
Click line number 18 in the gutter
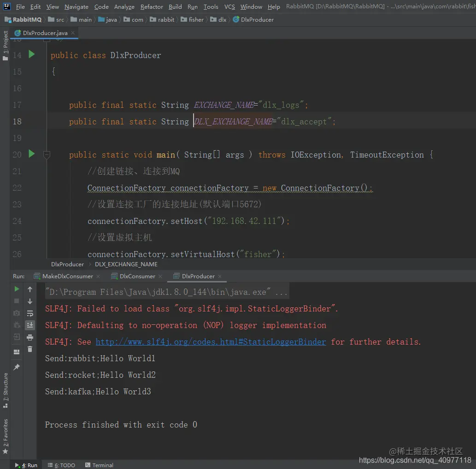[x=17, y=122]
